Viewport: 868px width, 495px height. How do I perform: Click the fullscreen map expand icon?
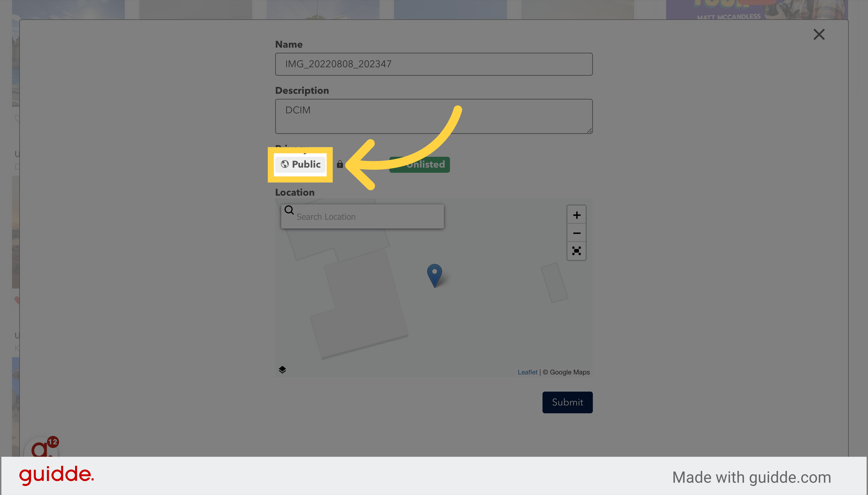576,250
